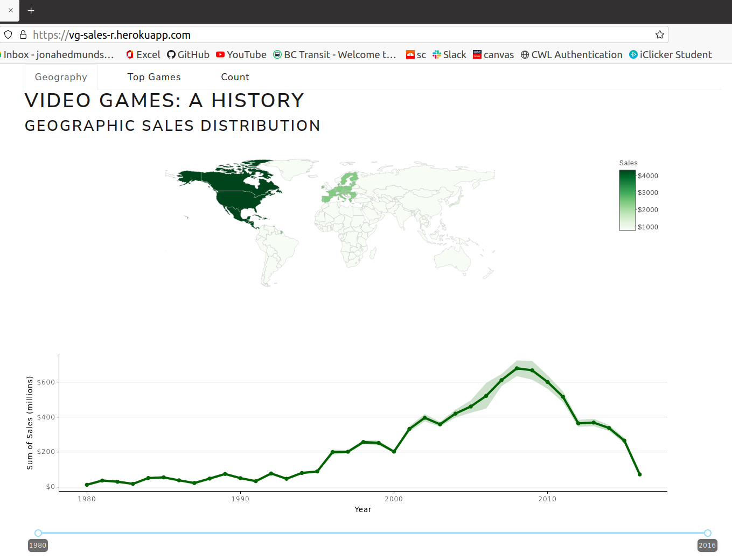The image size is (732, 560).
Task: Open the BC Transit bookmark
Action: pyautogui.click(x=334, y=54)
